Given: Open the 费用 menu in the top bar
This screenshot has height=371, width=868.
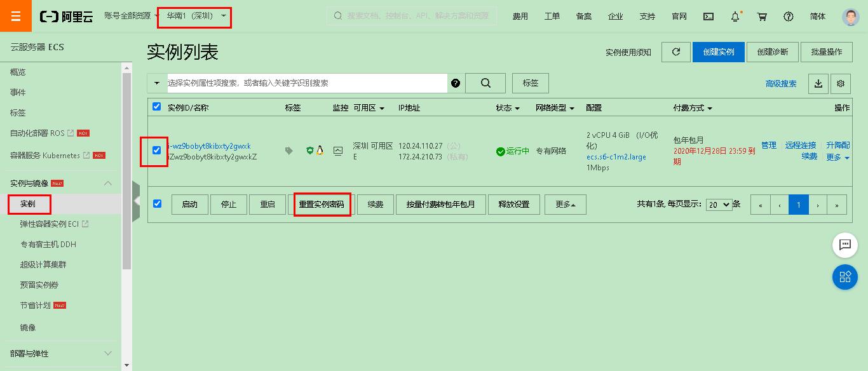Looking at the screenshot, I should tap(520, 16).
